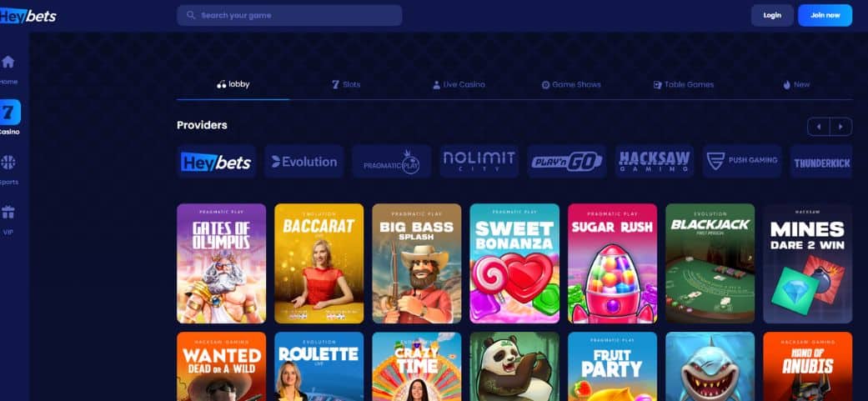Select the Play'n GO provider logo
Image resolution: width=868 pixels, height=401 pixels.
(566, 162)
